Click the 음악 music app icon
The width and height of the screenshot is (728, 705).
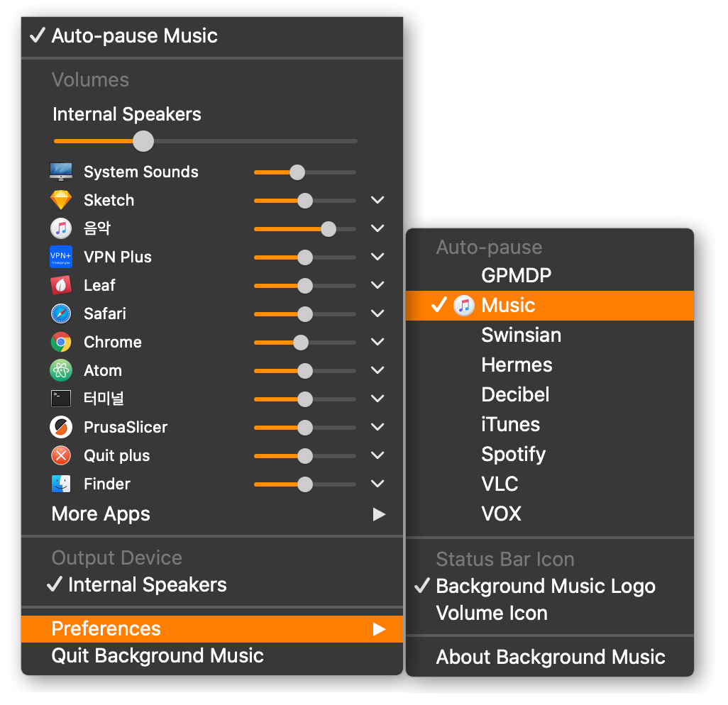pyautogui.click(x=61, y=228)
